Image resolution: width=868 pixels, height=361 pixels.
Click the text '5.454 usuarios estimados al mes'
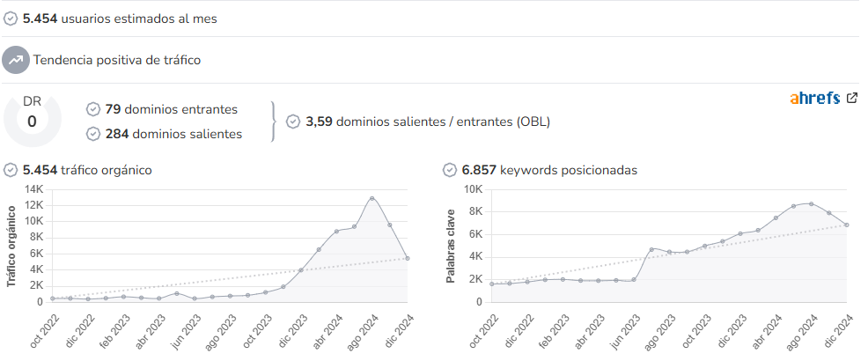click(120, 18)
